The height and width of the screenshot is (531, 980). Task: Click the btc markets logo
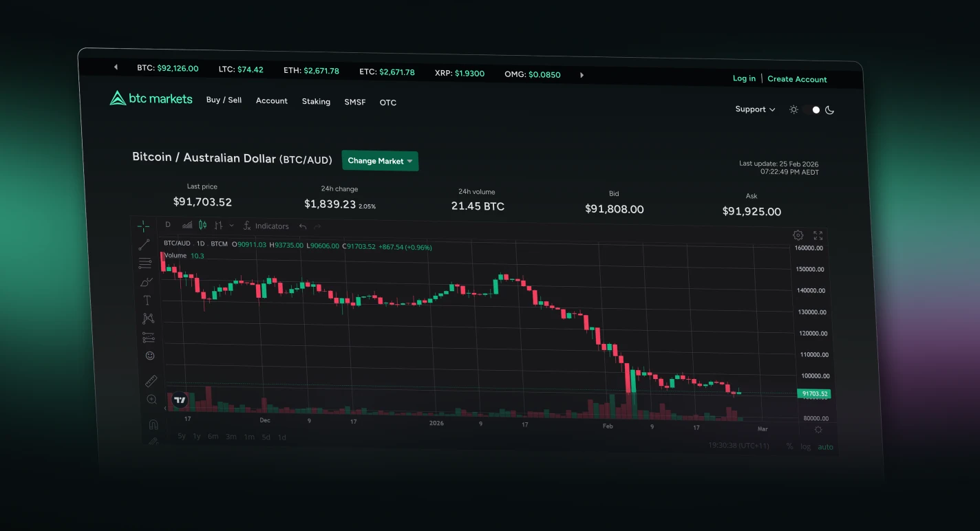click(151, 98)
